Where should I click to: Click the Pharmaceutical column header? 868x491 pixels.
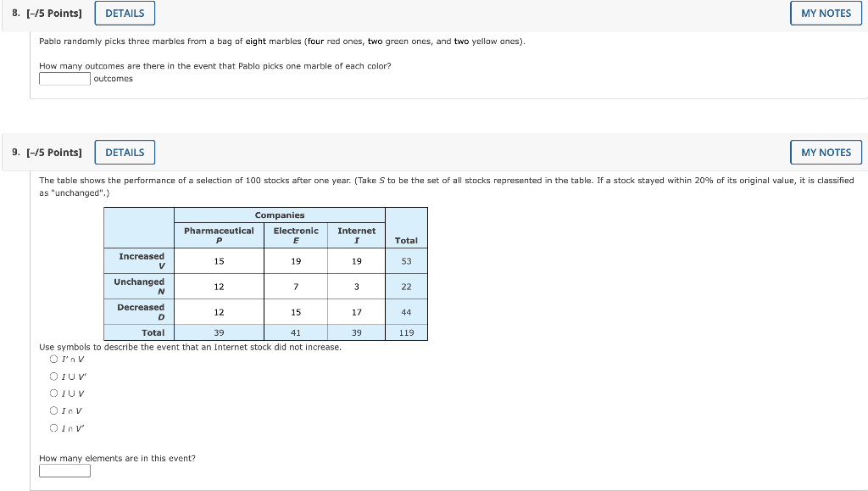(x=219, y=234)
